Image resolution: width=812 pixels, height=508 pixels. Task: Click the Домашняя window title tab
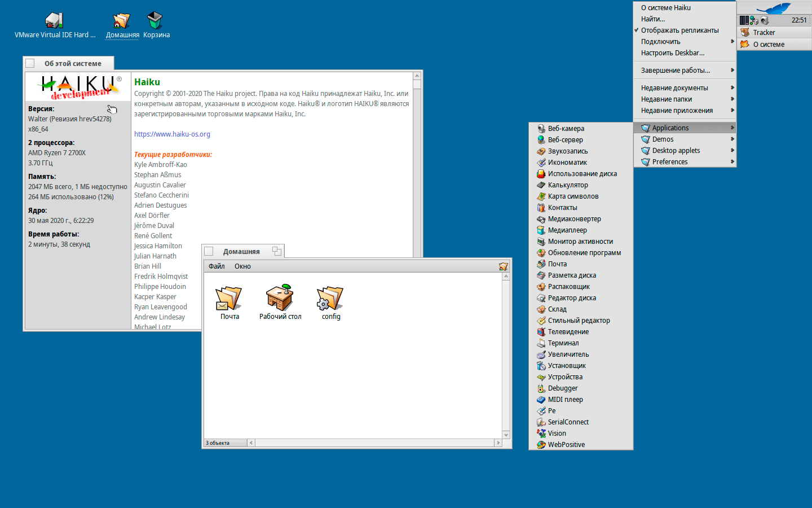[243, 251]
